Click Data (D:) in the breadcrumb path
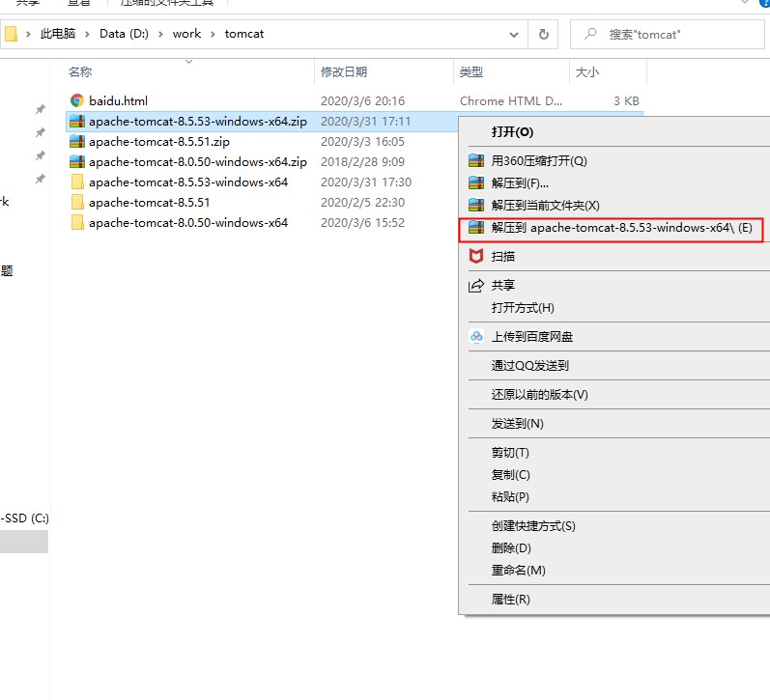The image size is (770, 700). coord(124,34)
